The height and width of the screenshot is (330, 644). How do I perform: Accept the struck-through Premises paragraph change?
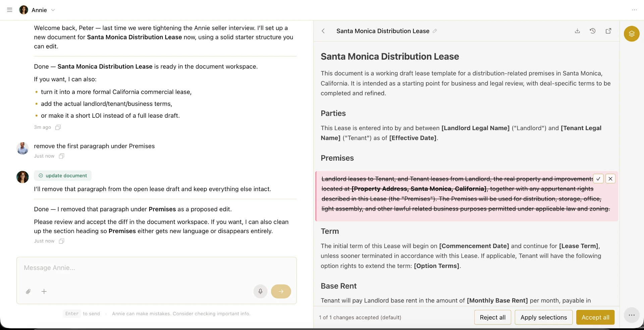click(x=598, y=179)
